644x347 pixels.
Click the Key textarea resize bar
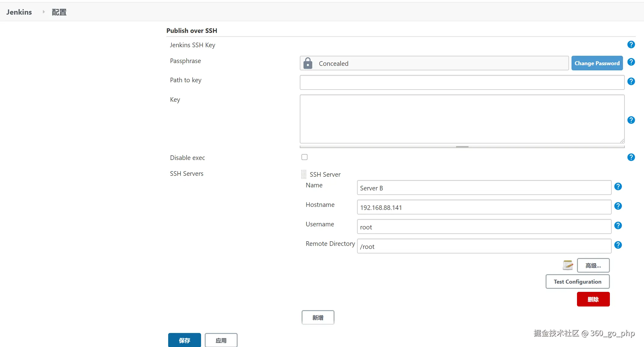[x=462, y=147]
